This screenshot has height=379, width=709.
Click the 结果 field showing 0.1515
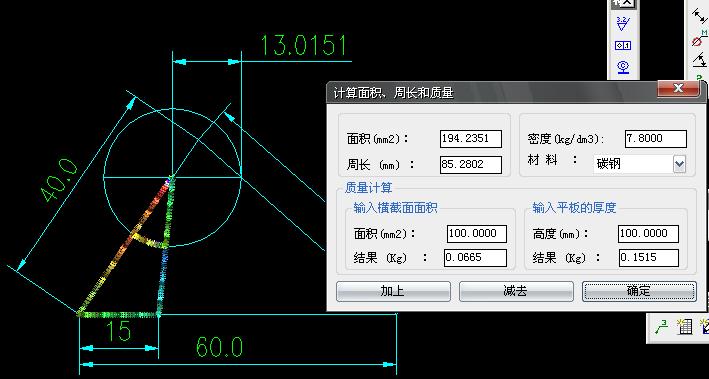[x=649, y=258]
